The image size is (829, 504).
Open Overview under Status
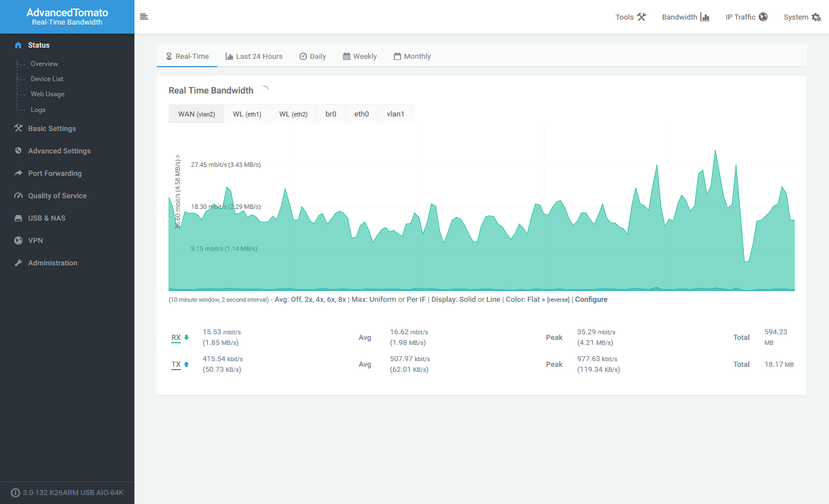pyautogui.click(x=44, y=64)
